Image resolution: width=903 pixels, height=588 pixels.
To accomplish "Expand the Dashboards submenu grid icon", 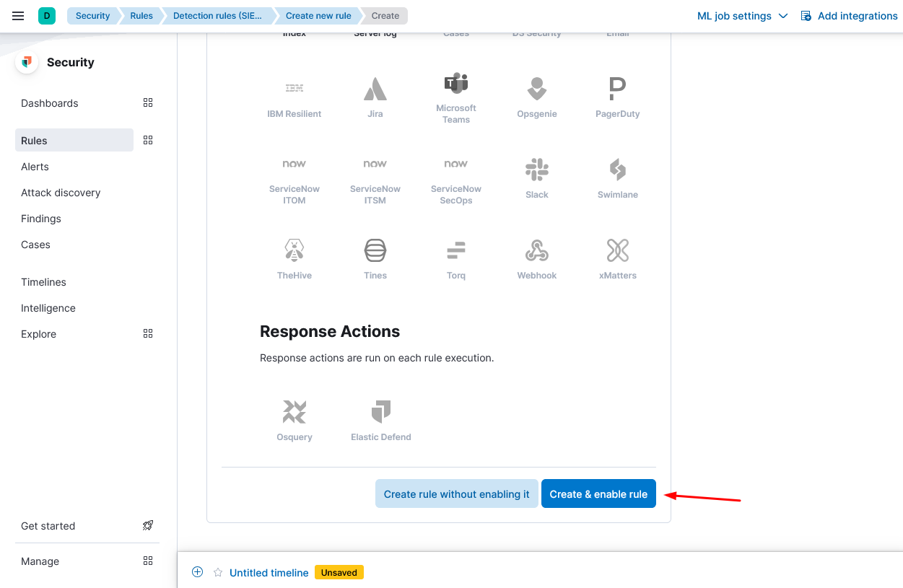I will click(x=148, y=103).
